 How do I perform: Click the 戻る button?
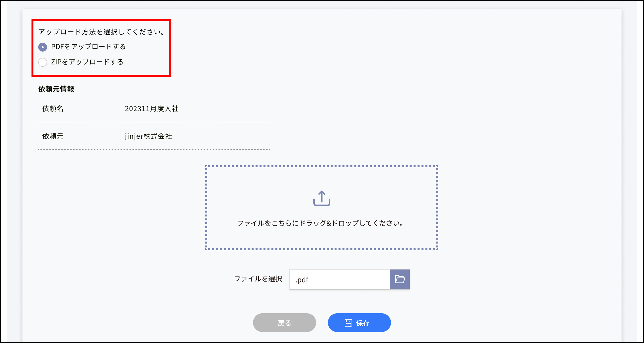pos(284,322)
